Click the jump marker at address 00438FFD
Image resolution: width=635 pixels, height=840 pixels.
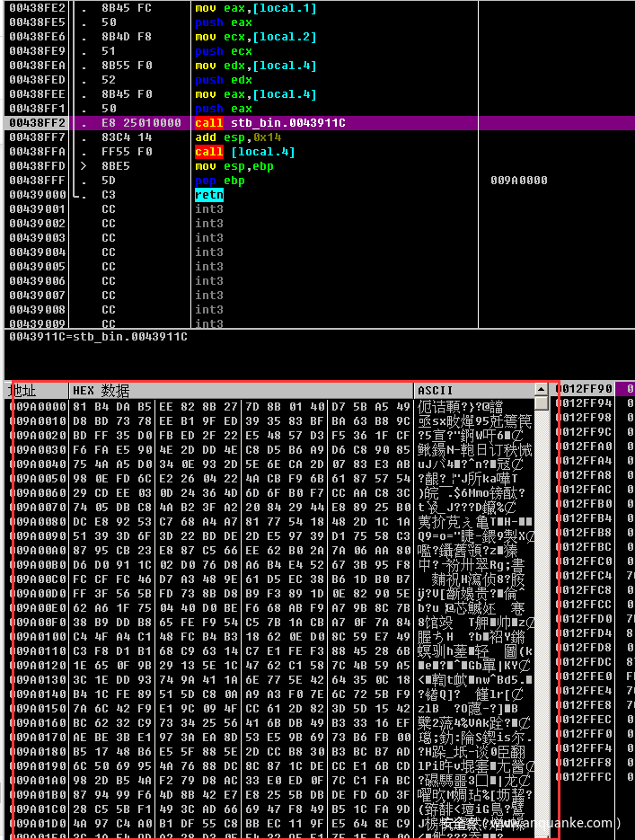point(82,166)
